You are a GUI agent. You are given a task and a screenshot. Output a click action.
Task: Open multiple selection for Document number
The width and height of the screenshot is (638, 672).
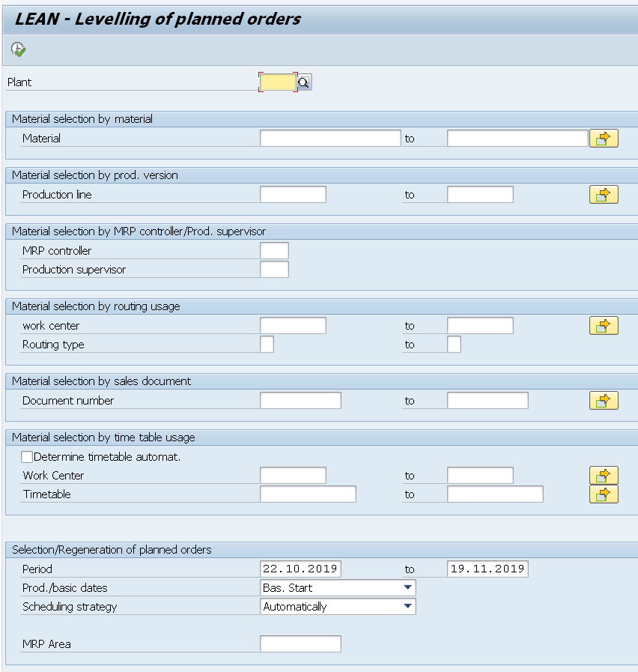click(603, 401)
